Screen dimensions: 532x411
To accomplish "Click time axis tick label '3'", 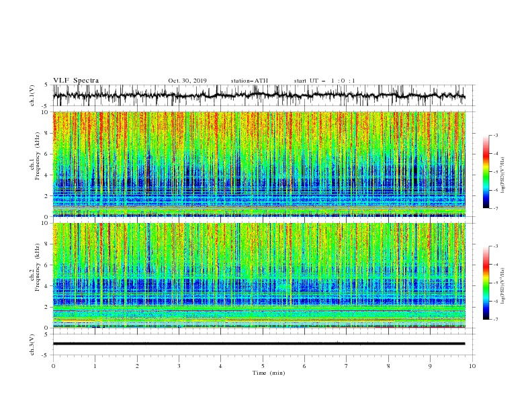I will tap(179, 366).
